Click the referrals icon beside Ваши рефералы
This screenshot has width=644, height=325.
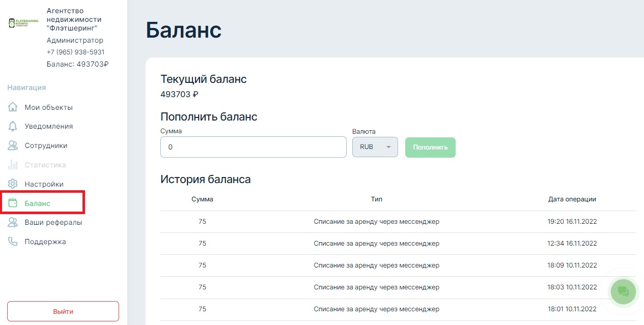point(13,222)
